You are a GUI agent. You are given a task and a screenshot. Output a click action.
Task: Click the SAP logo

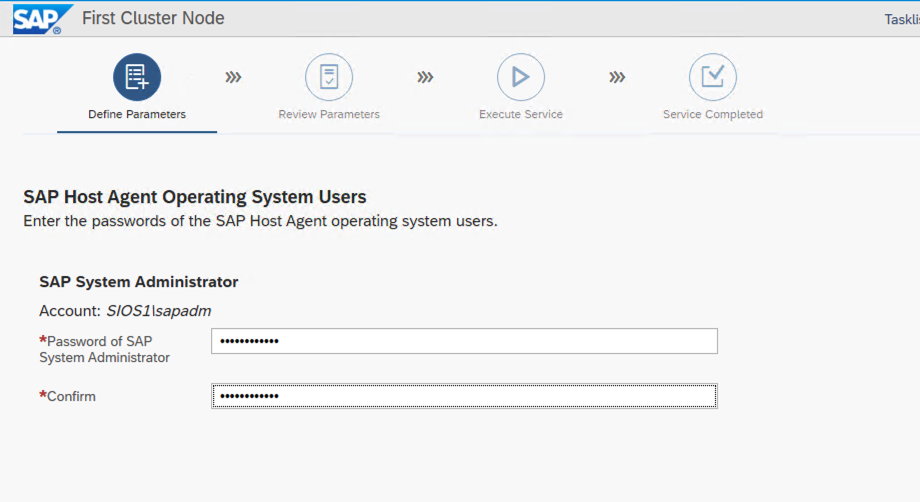[42, 19]
